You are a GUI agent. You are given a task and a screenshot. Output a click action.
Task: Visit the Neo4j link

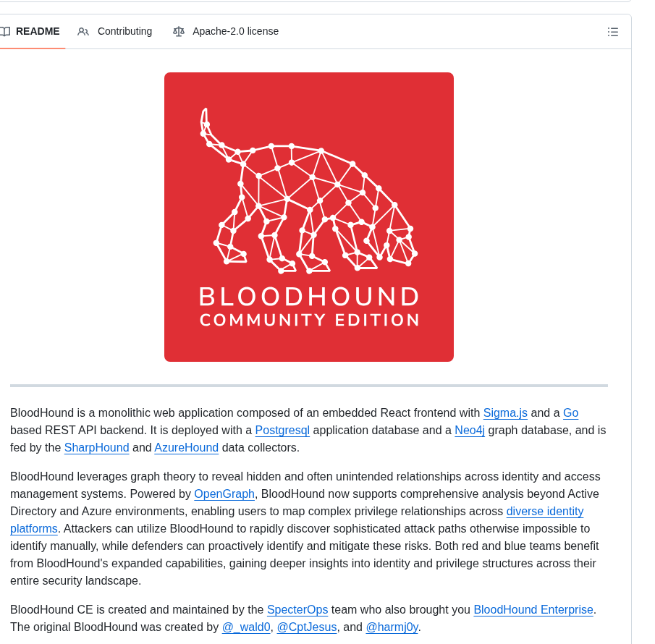point(470,431)
